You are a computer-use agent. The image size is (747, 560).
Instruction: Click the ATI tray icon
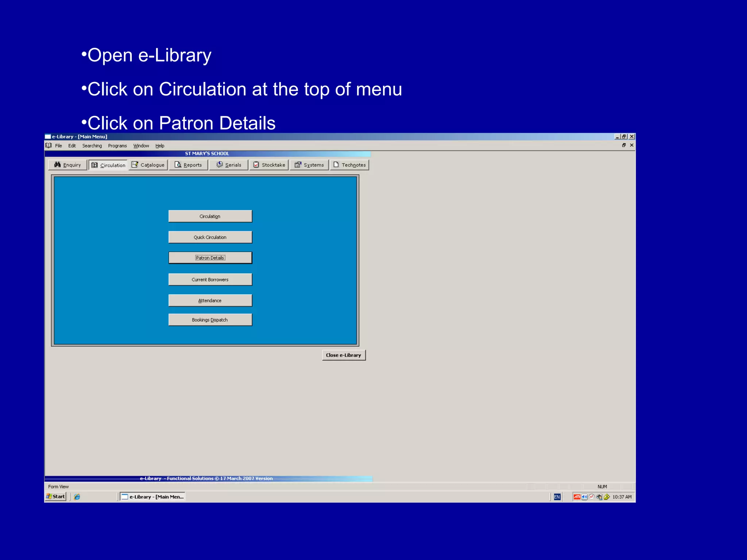click(x=577, y=497)
